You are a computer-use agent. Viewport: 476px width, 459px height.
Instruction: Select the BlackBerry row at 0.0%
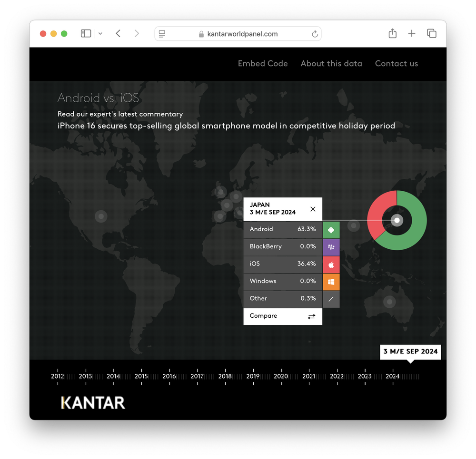pyautogui.click(x=283, y=247)
